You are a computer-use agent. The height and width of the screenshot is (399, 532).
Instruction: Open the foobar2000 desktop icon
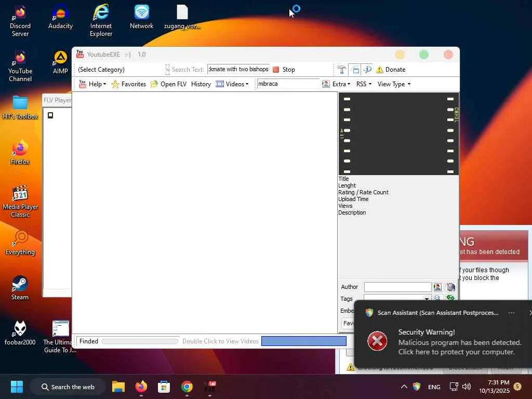click(20, 333)
